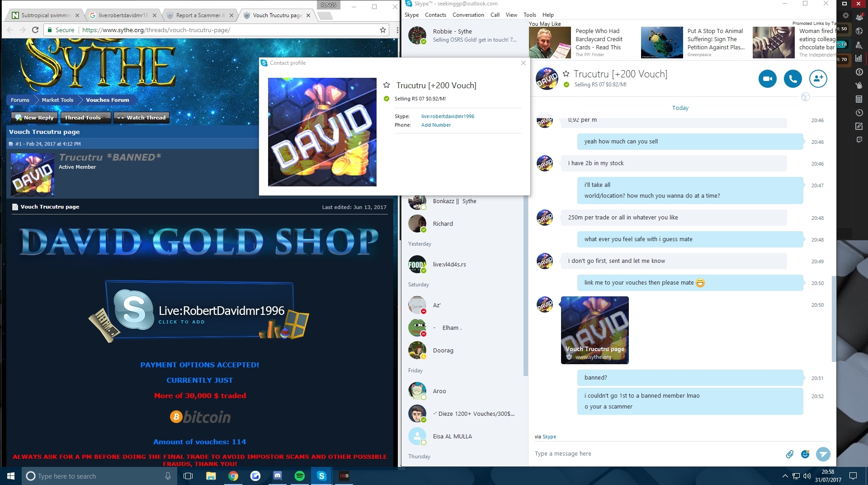868x485 pixels.
Task: Open File Explorer from the taskbar
Action: [x=211, y=476]
